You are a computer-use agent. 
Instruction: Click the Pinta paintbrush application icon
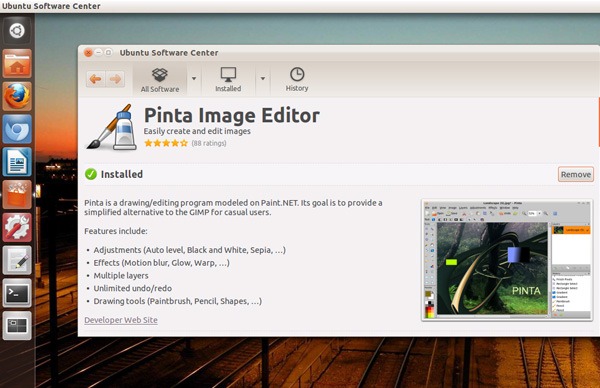[112, 127]
